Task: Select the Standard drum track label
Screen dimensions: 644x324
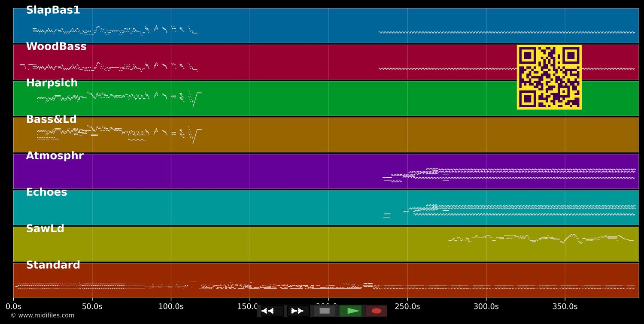Action: coord(53,265)
